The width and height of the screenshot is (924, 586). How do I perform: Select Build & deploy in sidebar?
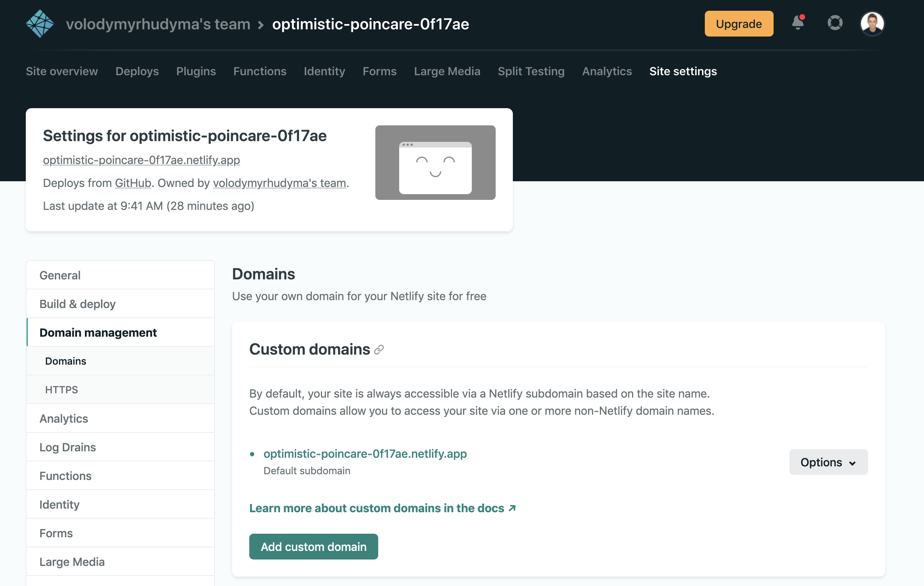[120, 304]
